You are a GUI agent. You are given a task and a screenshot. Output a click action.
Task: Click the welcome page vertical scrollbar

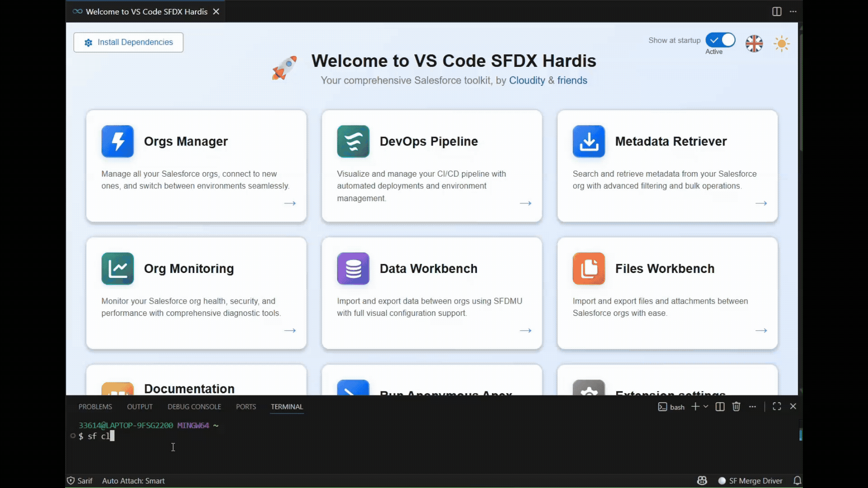pyautogui.click(x=801, y=90)
